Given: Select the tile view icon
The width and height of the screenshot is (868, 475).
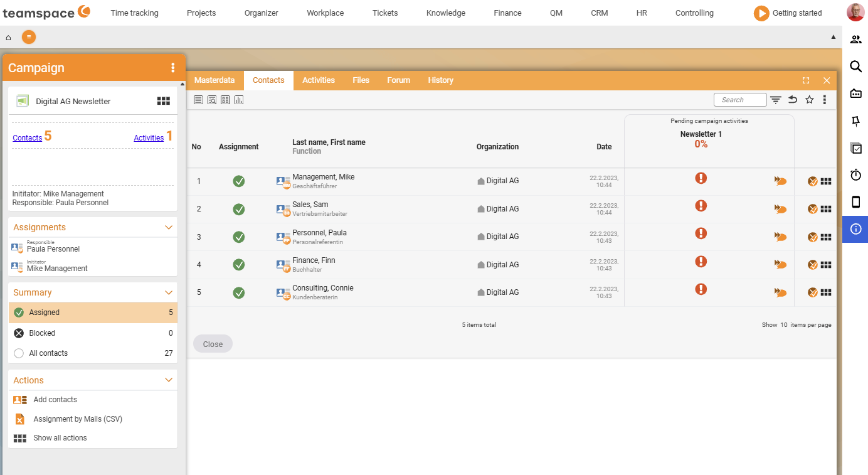Looking at the screenshot, I should pos(225,100).
